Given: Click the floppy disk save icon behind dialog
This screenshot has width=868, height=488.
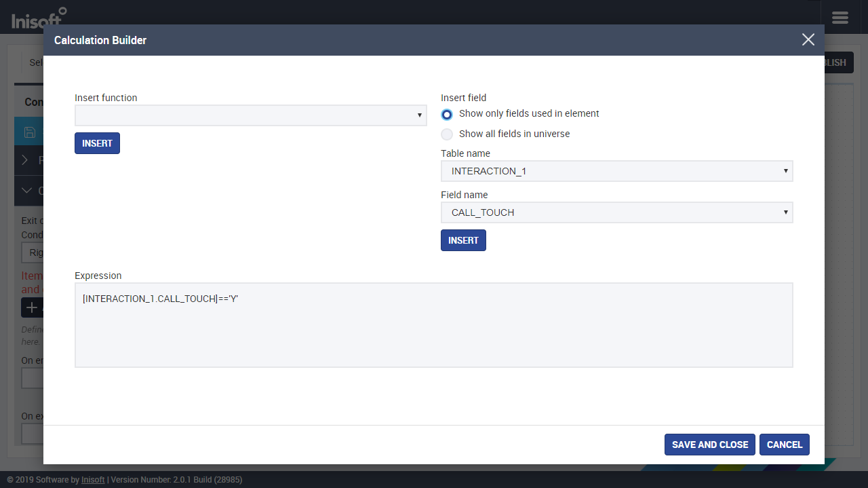Looking at the screenshot, I should 29,132.
